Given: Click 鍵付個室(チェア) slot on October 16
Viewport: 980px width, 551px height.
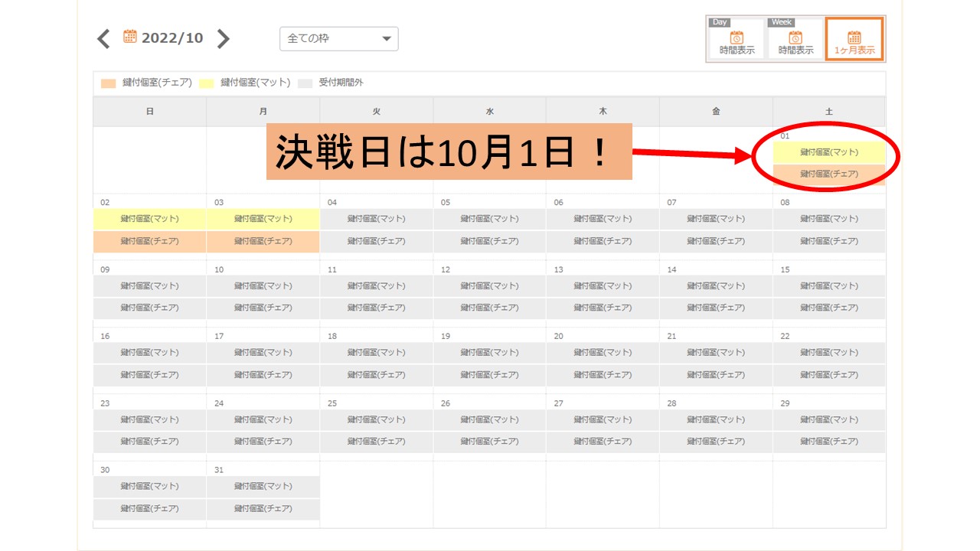Looking at the screenshot, I should (x=150, y=375).
